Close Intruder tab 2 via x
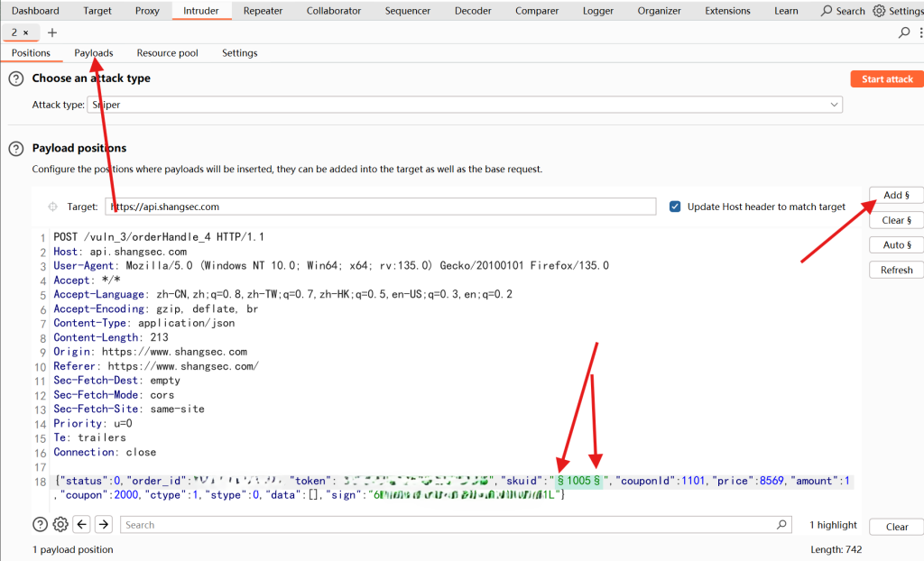The image size is (924, 561). (25, 32)
